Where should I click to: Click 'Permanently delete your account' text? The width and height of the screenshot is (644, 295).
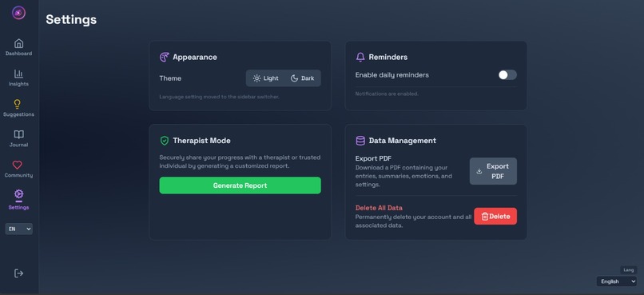click(413, 221)
